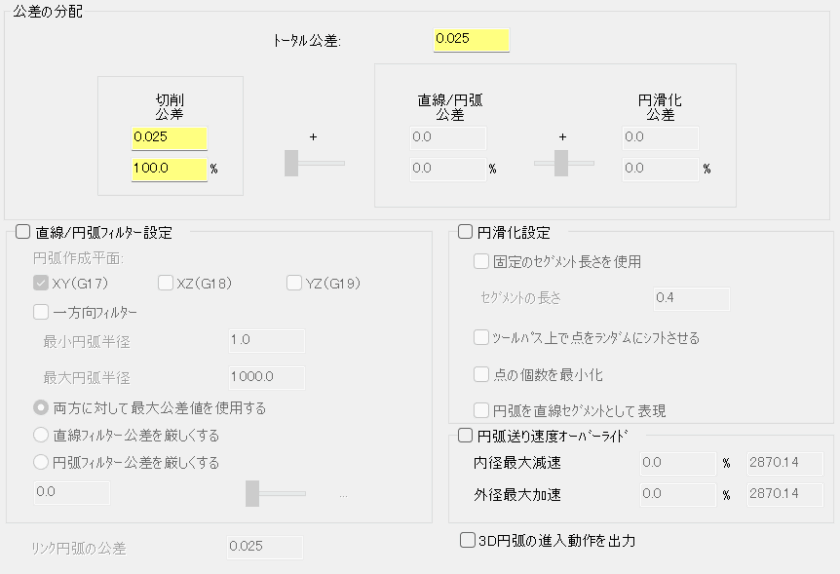
Task: Check 円弧を直線セグメントとして表現
Action: 482,409
